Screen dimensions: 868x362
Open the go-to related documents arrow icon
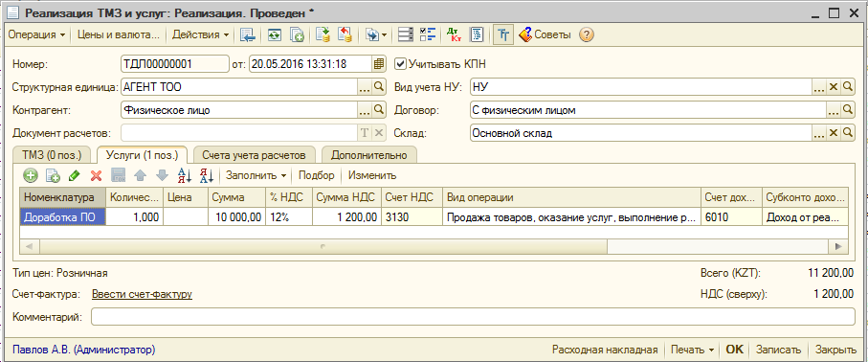click(375, 34)
